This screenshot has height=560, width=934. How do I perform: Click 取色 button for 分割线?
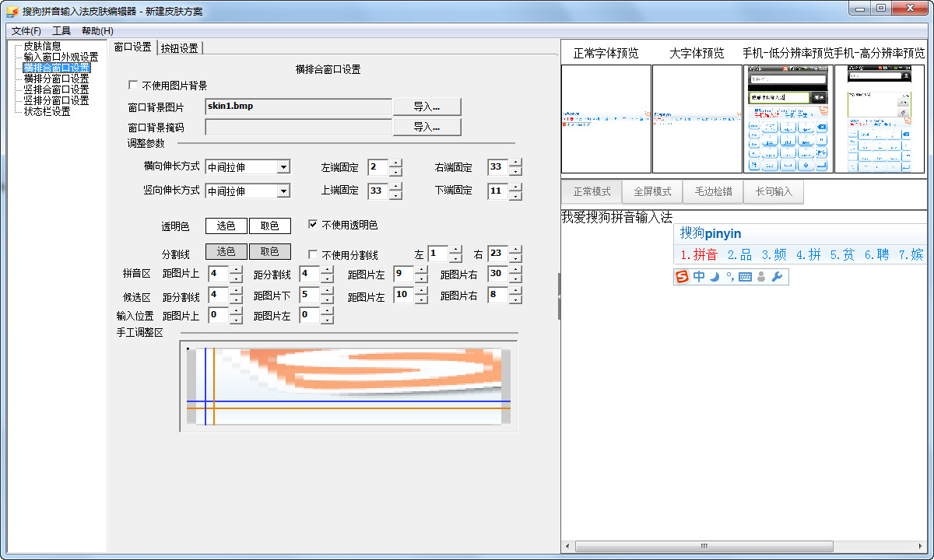[x=270, y=252]
